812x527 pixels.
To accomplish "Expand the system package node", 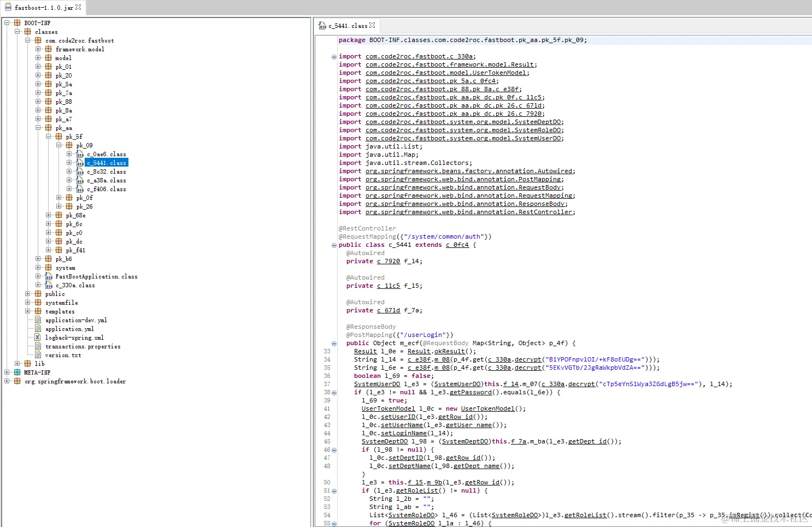I will 38,268.
